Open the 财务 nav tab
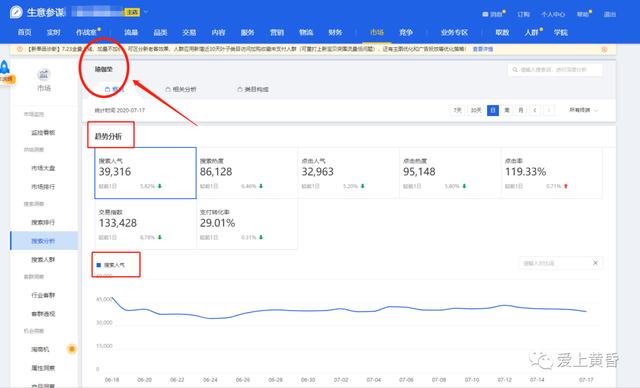The height and width of the screenshot is (388, 640). (335, 32)
